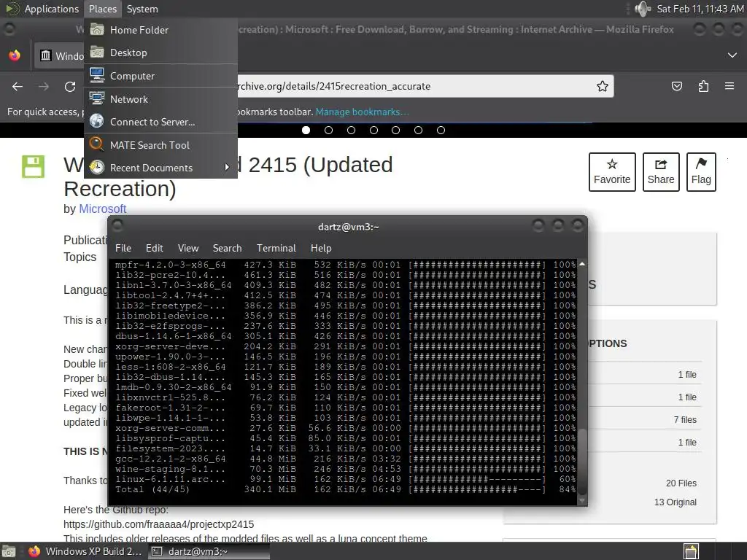Open the Terminal menu in terminal window

[x=276, y=248]
